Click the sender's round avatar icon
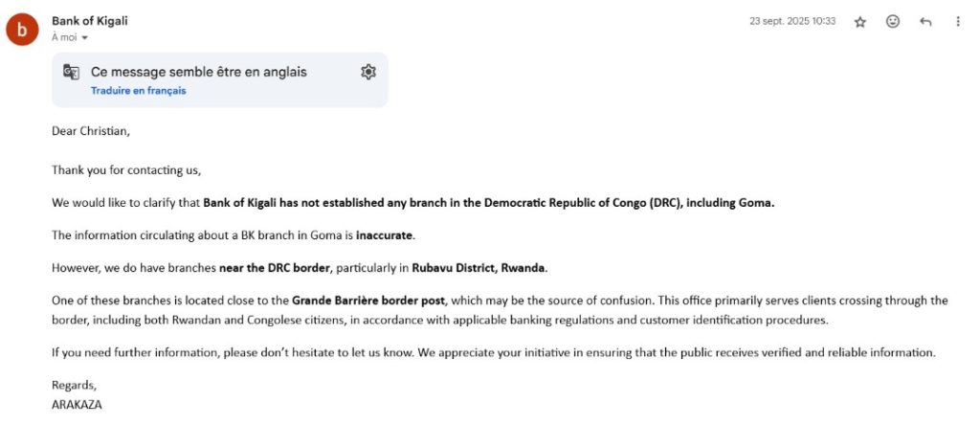 22,29
